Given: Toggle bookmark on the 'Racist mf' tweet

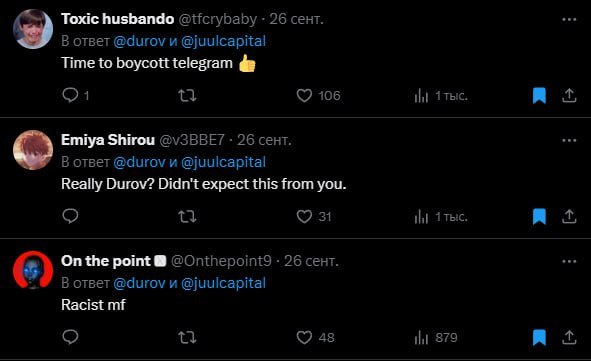Looking at the screenshot, I should pos(539,337).
